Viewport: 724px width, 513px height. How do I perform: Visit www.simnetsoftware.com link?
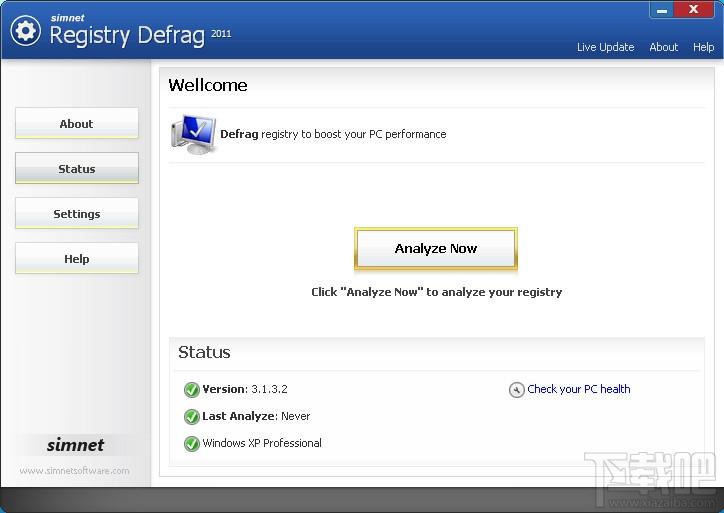tap(74, 471)
